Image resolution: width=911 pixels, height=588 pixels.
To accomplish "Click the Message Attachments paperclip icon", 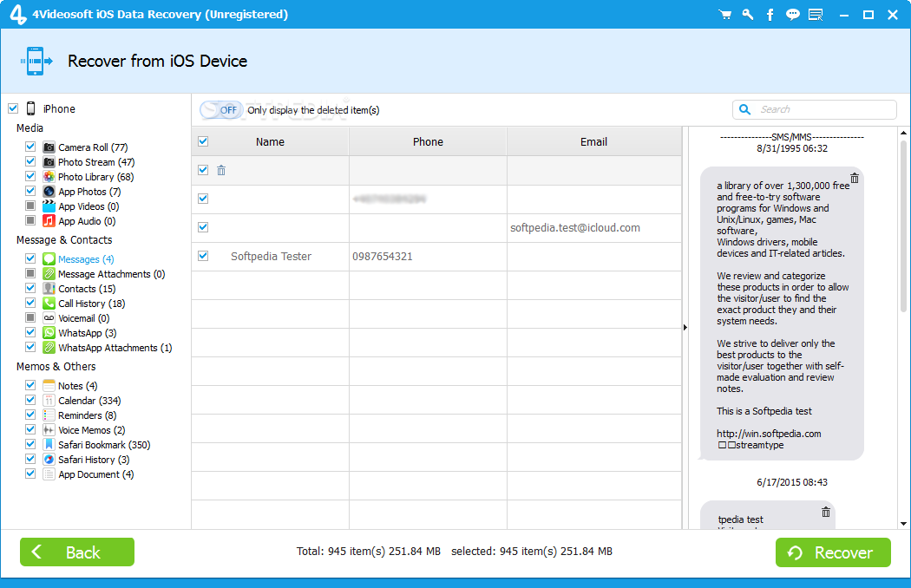I will [49, 274].
